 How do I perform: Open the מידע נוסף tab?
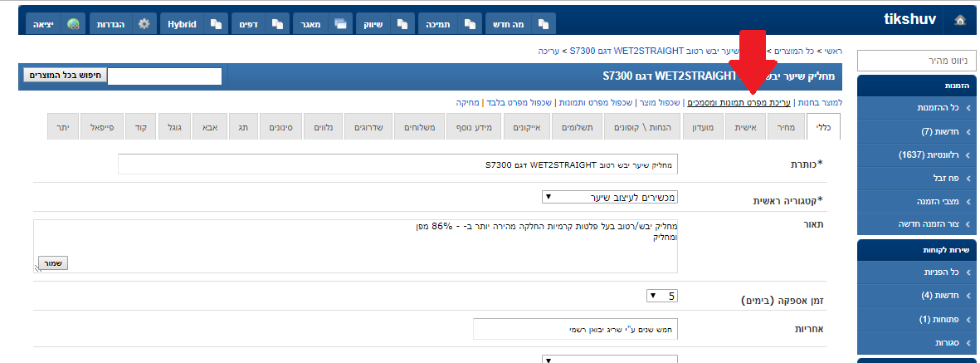coord(472,126)
